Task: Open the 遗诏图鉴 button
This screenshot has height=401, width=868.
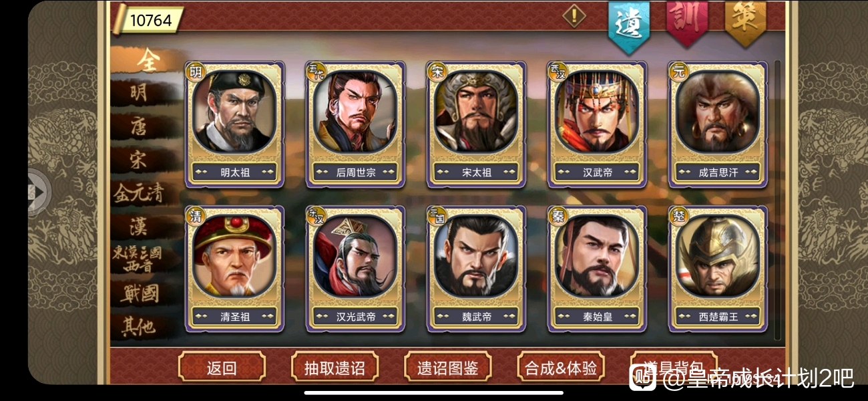Action: [448, 368]
